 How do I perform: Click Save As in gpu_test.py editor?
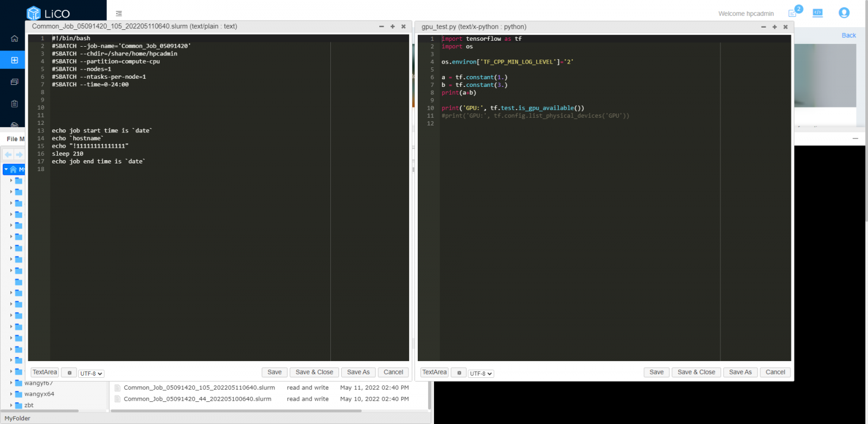(x=740, y=372)
